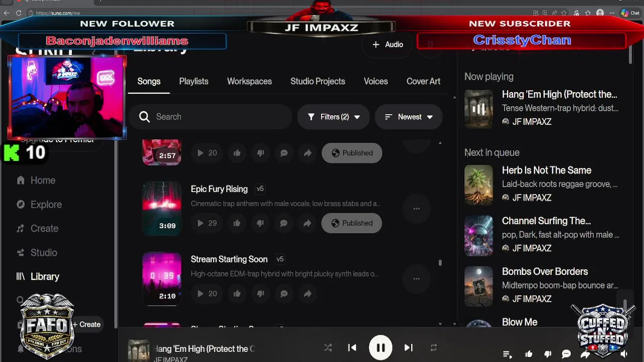The height and width of the screenshot is (362, 644).
Task: Click Published badge on the 2:57 song
Action: coord(352,153)
